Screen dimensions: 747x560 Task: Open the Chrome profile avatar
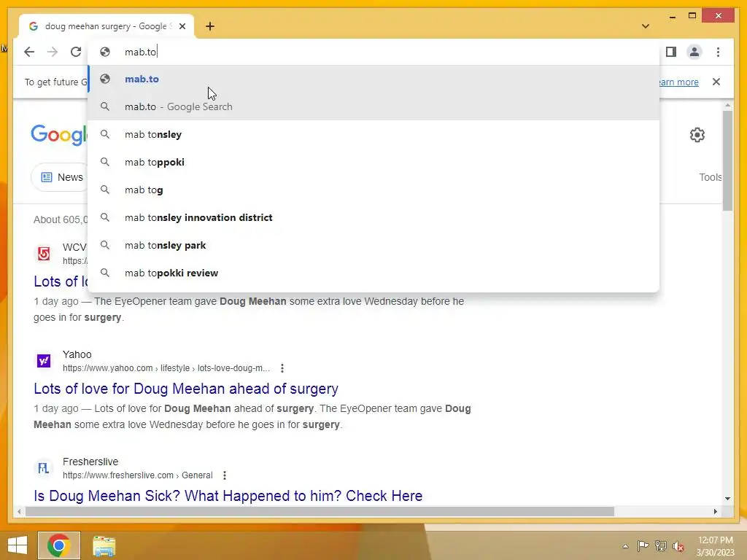coord(694,52)
